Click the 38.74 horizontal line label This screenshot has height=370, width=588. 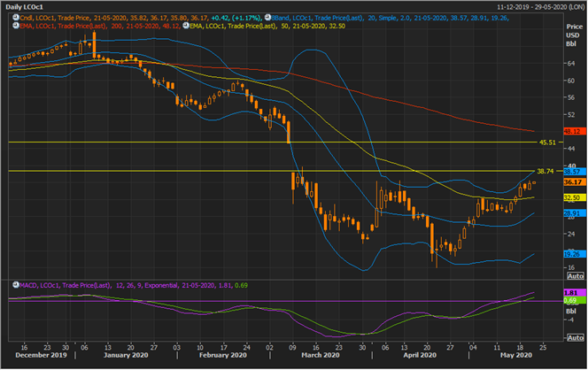point(545,171)
